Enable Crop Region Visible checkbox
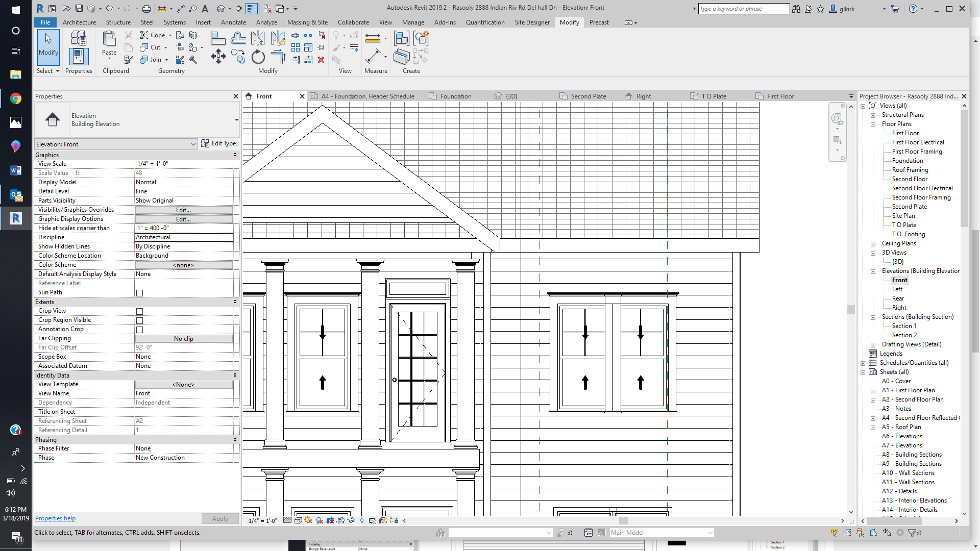The width and height of the screenshot is (980, 551). (x=139, y=320)
